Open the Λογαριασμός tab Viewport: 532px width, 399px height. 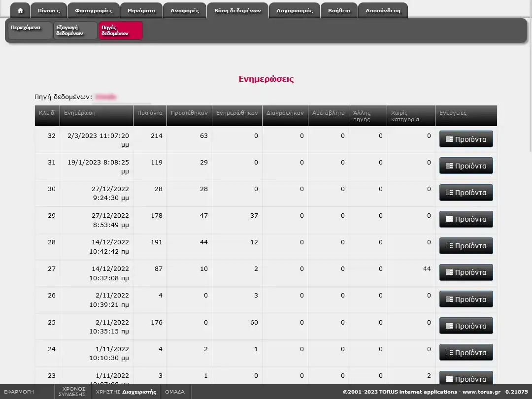(295, 10)
